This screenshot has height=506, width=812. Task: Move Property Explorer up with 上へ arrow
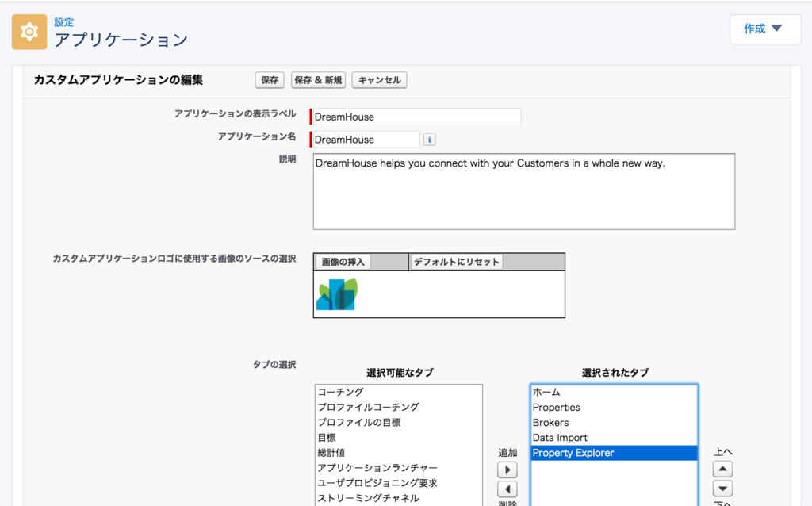click(722, 468)
